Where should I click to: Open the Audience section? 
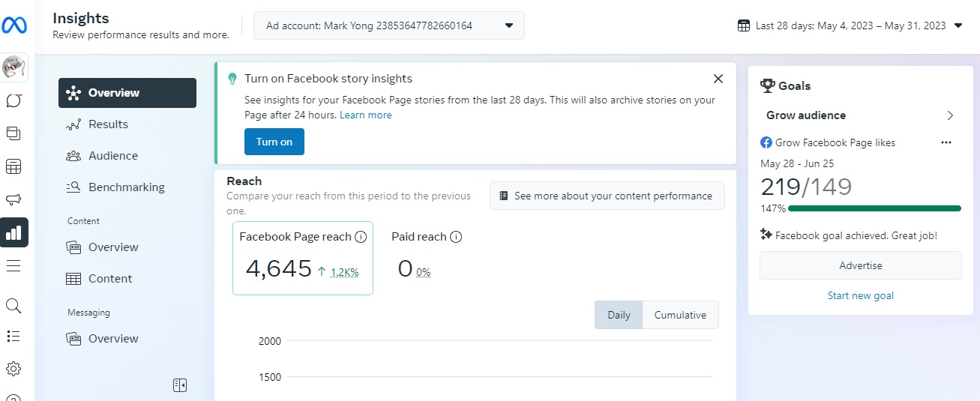pyautogui.click(x=127, y=156)
